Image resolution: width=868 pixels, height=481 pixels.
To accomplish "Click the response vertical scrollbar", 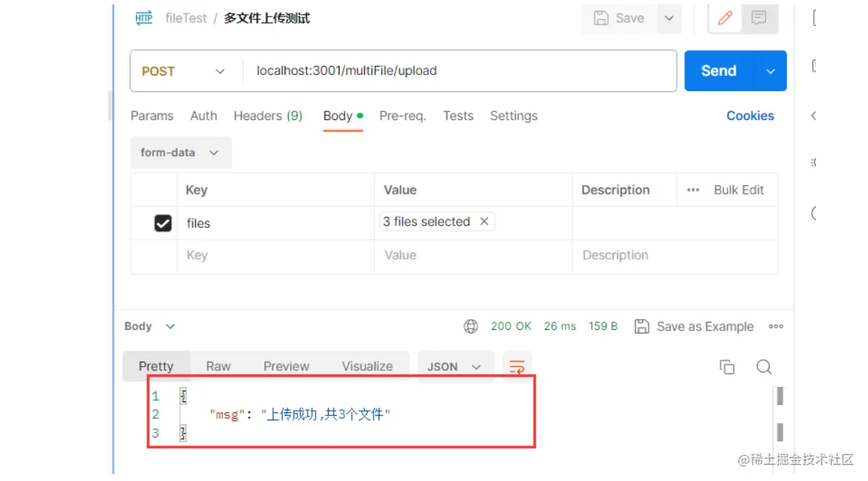I will click(x=780, y=414).
